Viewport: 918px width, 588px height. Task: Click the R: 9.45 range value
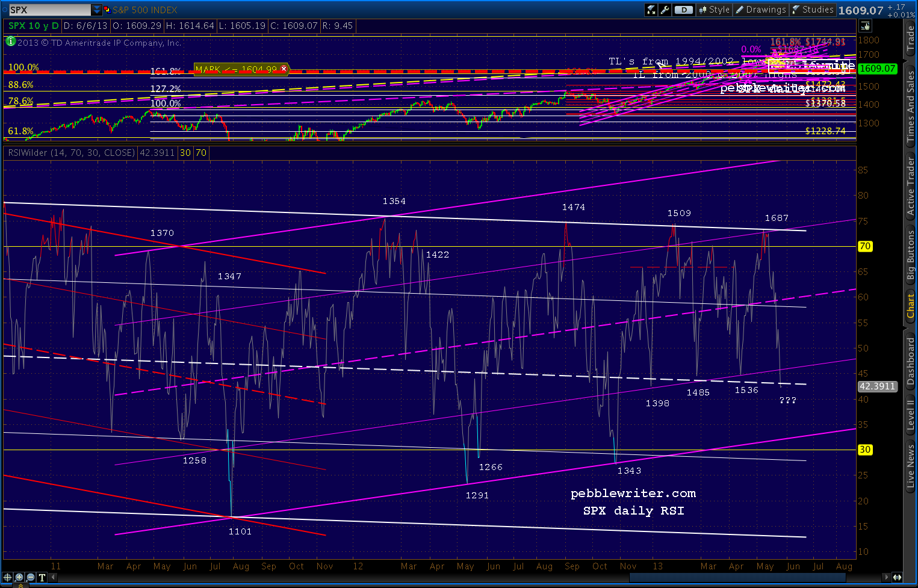[338, 26]
